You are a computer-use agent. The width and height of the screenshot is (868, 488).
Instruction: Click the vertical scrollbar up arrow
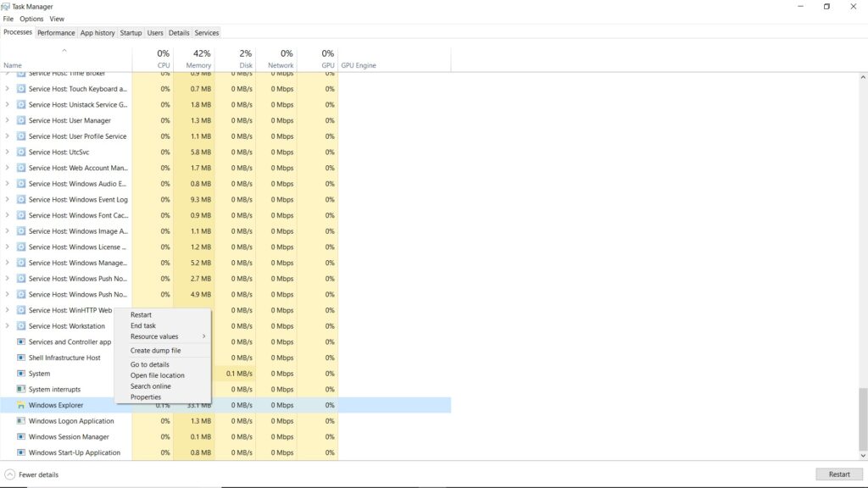863,77
